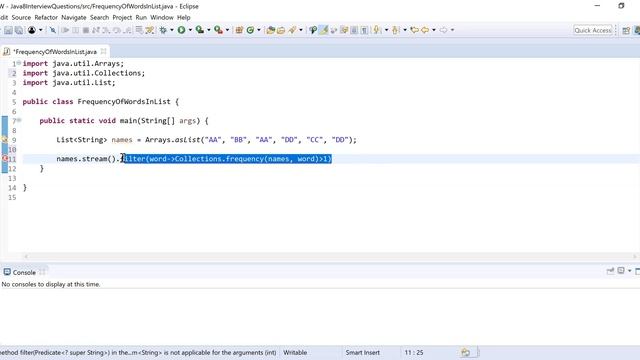Click the warning marker on line 9
The width and height of the screenshot is (640, 360).
point(4,140)
